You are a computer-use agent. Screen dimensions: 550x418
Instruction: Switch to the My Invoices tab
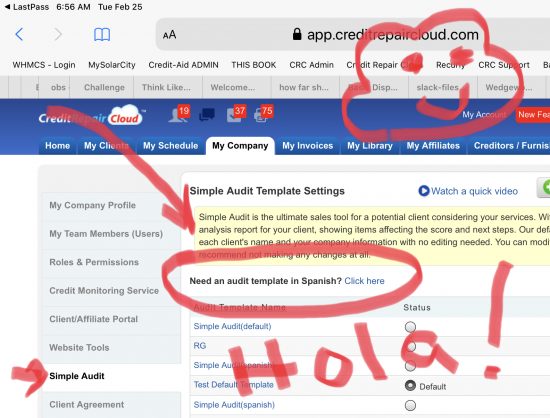coord(308,146)
